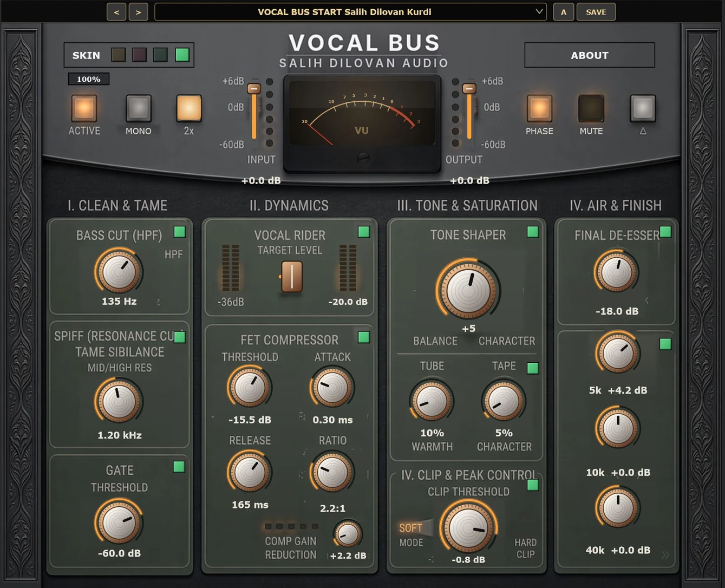Screen dimensions: 725x588
Task: Toggle the air EQ section enable switch
Action: point(665,344)
